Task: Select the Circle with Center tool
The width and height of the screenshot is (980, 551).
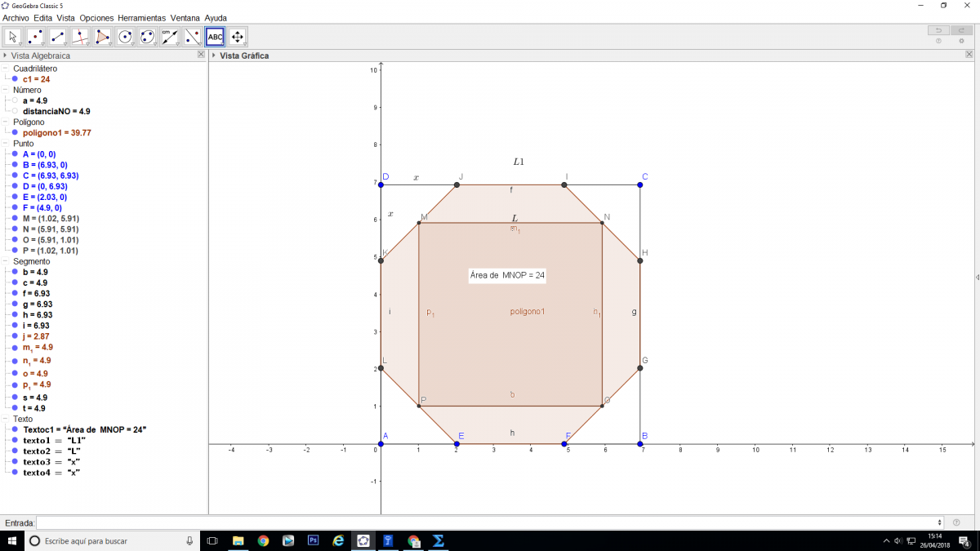Action: click(125, 37)
